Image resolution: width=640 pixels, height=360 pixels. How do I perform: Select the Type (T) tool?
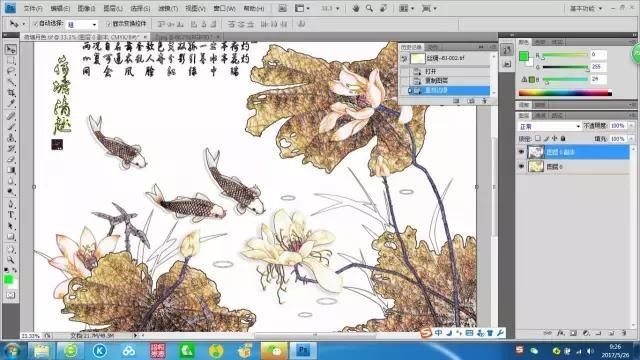click(x=11, y=215)
